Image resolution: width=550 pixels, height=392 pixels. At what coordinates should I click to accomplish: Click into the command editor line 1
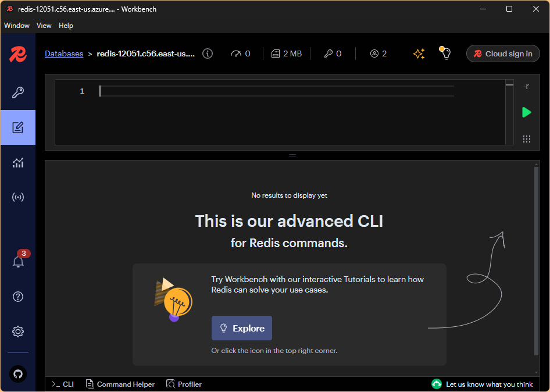(277, 91)
